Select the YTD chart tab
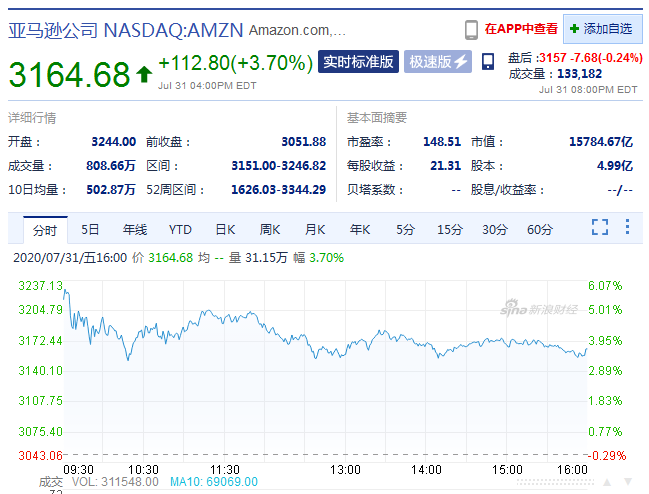Image resolution: width=649 pixels, height=494 pixels. (180, 230)
